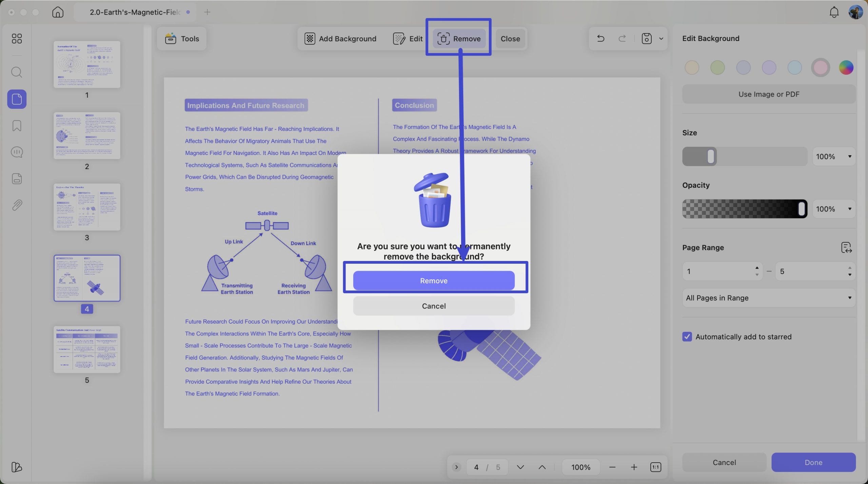Click the undo arrow icon
This screenshot has height=484, width=868.
(x=600, y=39)
